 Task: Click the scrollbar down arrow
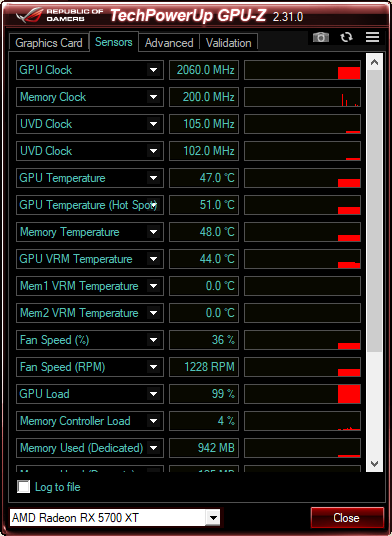tap(374, 464)
